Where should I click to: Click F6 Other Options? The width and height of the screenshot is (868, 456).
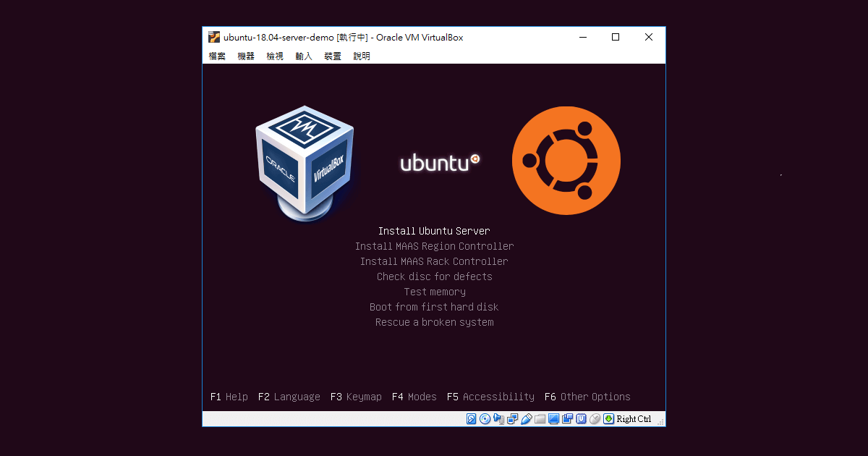tap(587, 397)
